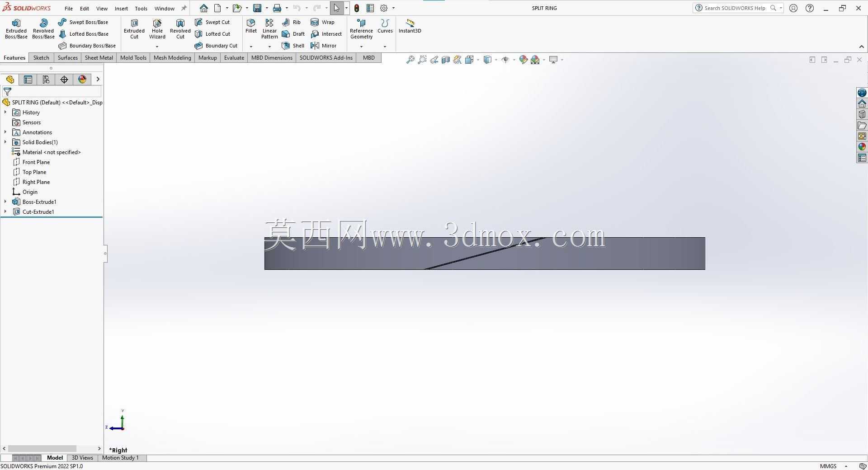Open the Appearances task pane icon
This screenshot has width=868, height=470.
[862, 147]
